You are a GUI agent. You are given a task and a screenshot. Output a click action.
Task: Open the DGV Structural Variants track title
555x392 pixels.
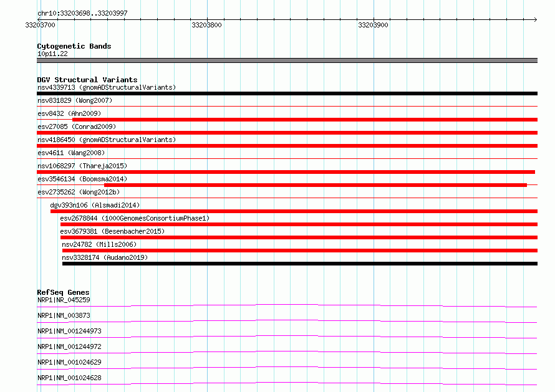[x=87, y=80]
